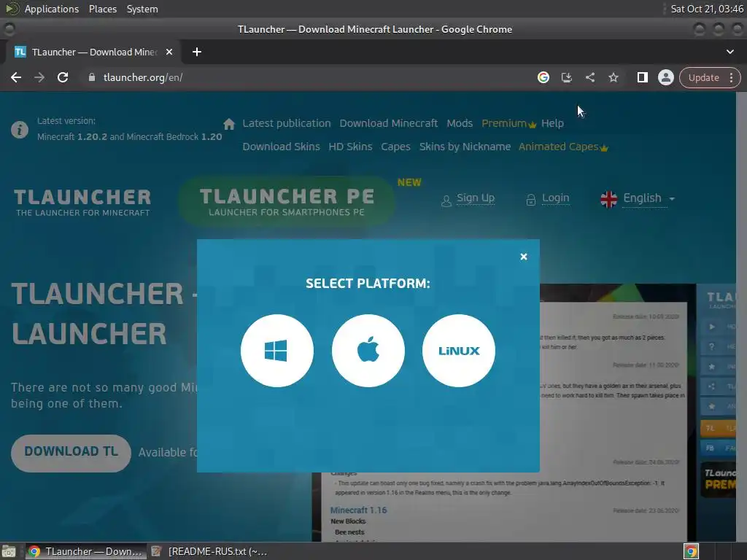This screenshot has width=747, height=560.
Task: Select the Windows platform icon
Action: coord(276,351)
